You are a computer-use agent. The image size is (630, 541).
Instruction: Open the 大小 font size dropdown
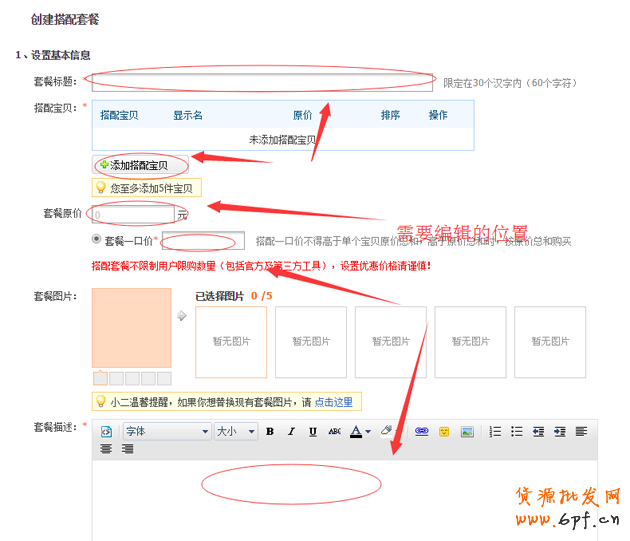236,432
